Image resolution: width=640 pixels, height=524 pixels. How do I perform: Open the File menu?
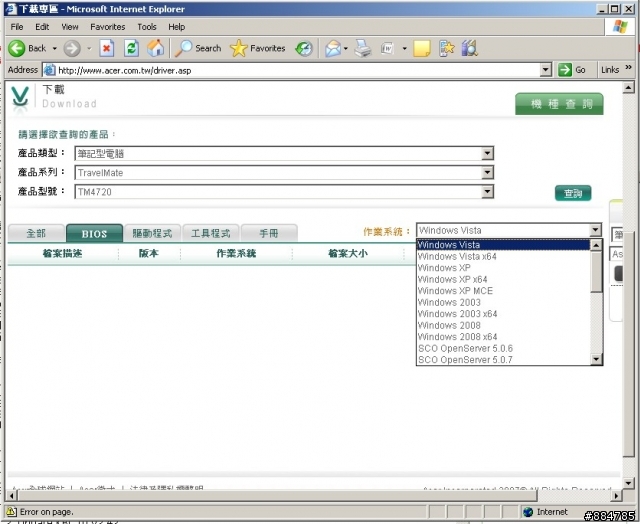click(17, 27)
